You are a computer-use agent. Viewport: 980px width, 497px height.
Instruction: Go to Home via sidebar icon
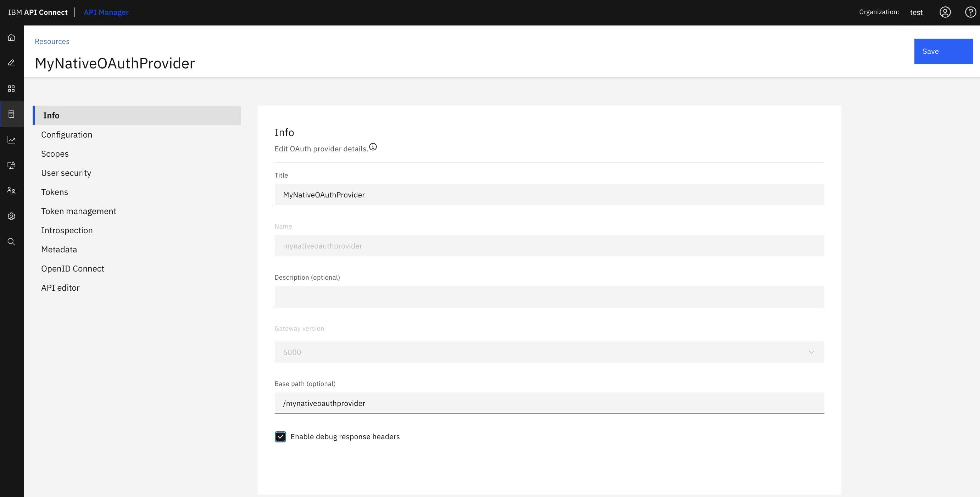11,37
